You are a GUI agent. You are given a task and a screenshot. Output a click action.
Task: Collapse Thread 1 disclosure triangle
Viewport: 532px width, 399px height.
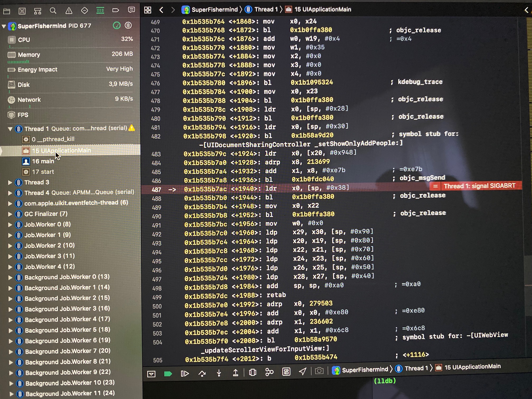pyautogui.click(x=10, y=129)
